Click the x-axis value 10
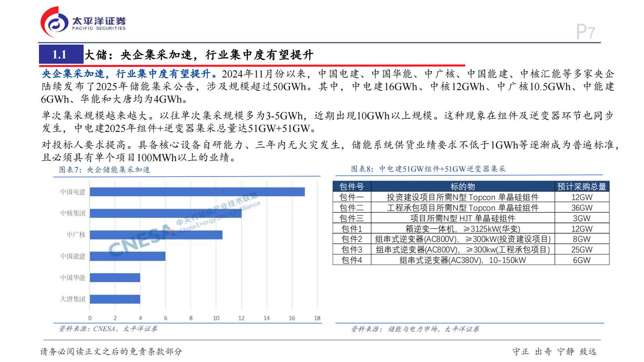Screen dimensions: 644x362 click(216, 318)
